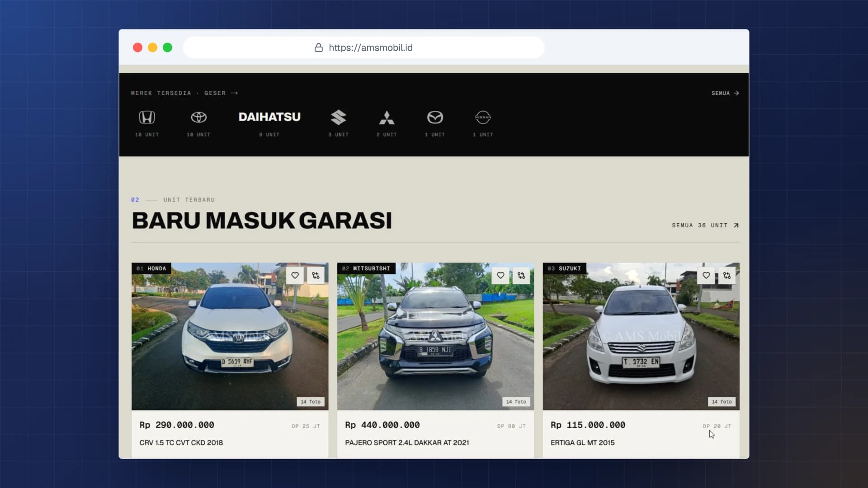Add the Suzuki Ertiga to compare

(x=727, y=275)
